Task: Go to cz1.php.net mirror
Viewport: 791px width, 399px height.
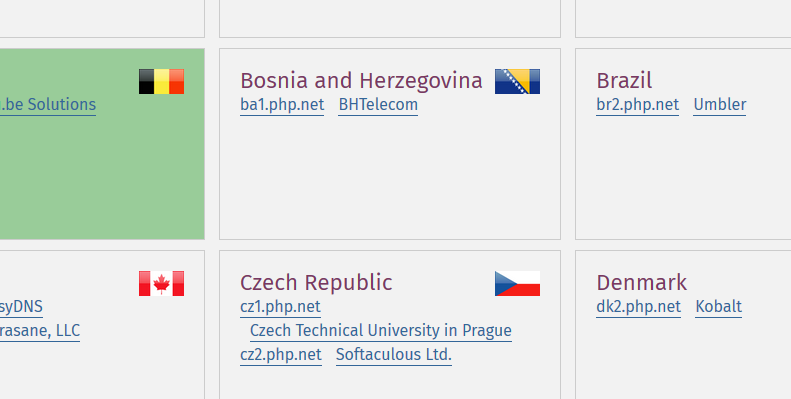Action: click(280, 307)
